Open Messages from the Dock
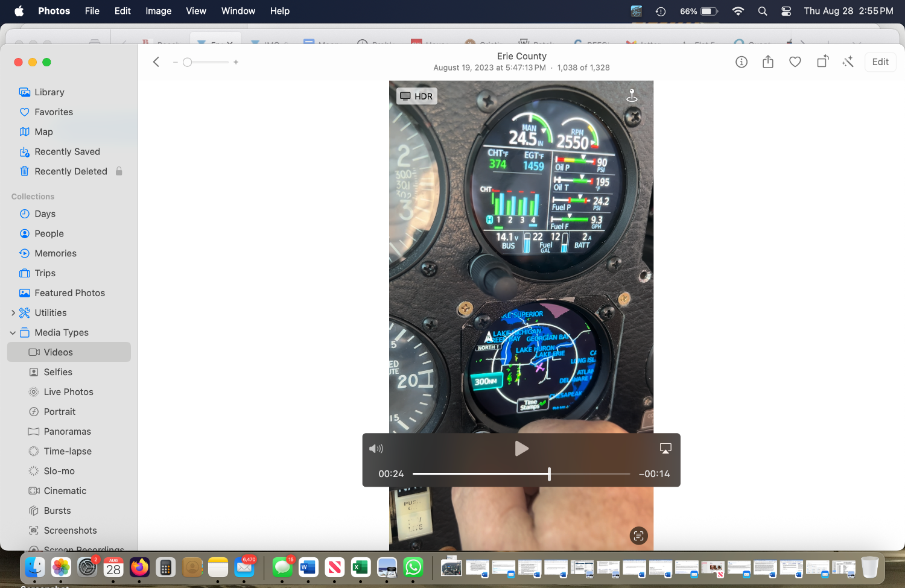The width and height of the screenshot is (905, 588). coord(282,567)
